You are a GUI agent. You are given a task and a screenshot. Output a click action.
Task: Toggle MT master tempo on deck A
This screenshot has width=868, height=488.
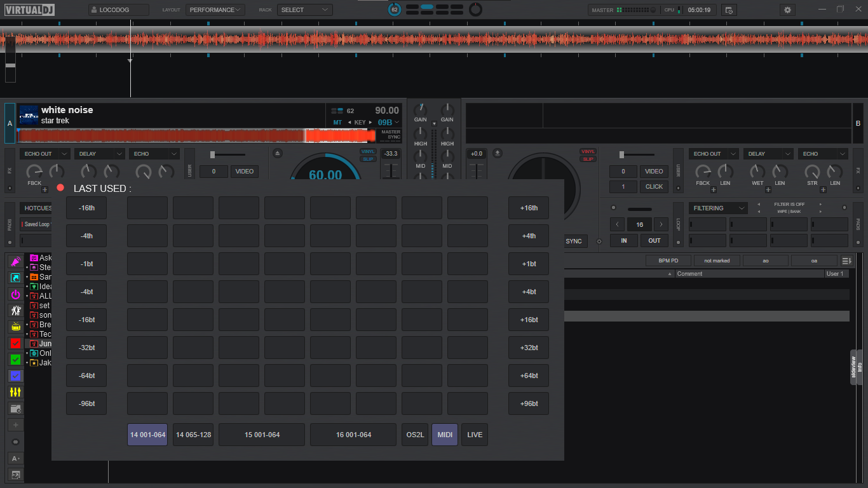click(337, 122)
